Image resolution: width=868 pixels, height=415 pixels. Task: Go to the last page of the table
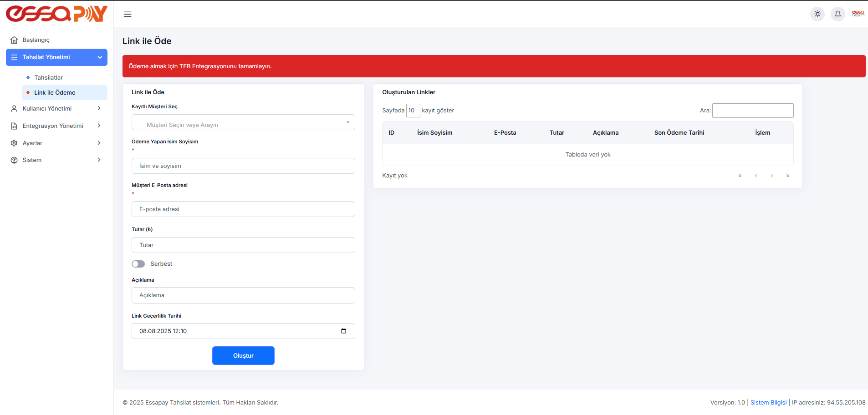tap(787, 176)
